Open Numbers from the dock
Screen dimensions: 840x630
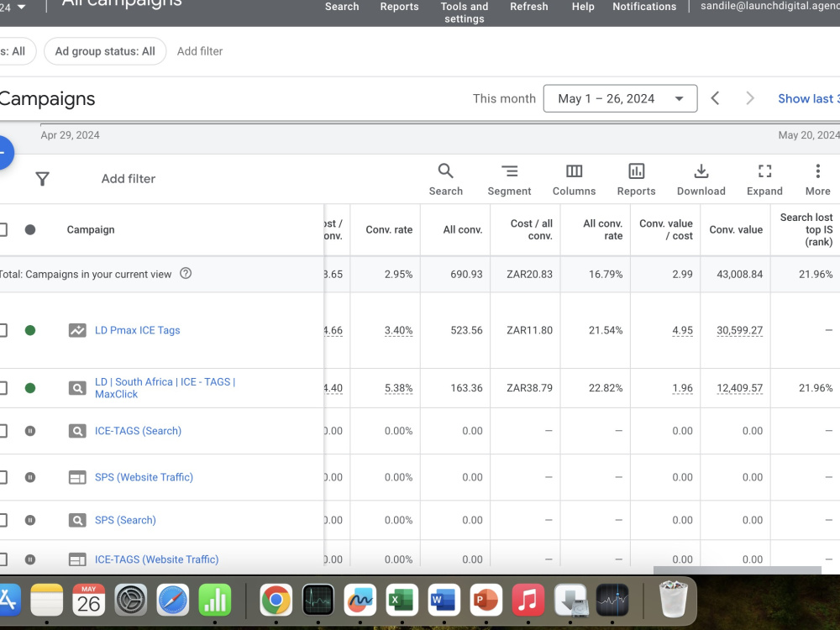coord(215,600)
